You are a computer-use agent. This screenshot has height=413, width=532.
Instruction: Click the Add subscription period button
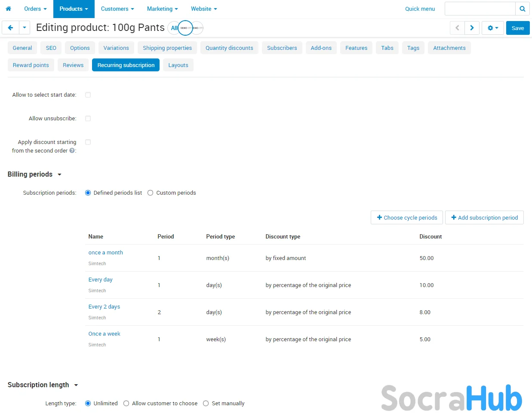pyautogui.click(x=484, y=218)
